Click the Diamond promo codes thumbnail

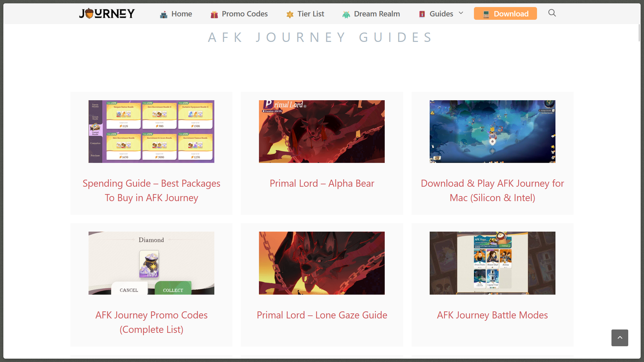(151, 263)
